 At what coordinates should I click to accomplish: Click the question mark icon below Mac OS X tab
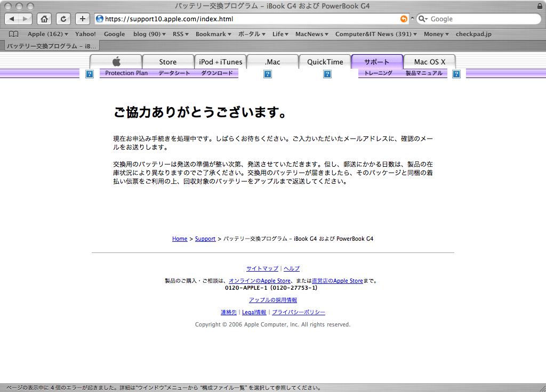456,74
